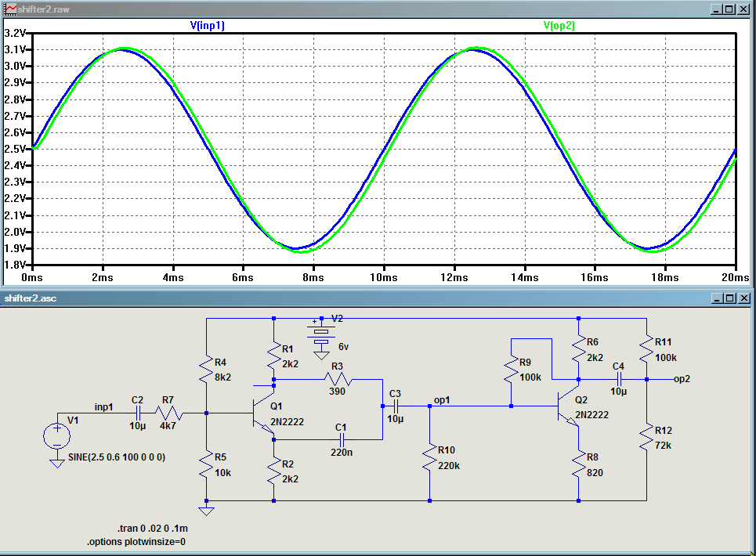The image size is (756, 556).
Task: Click the 10k value of R5
Action: (x=222, y=473)
